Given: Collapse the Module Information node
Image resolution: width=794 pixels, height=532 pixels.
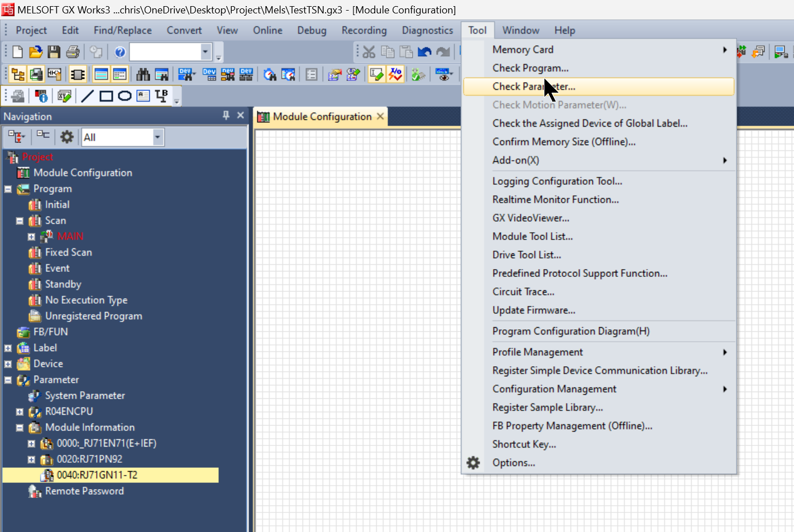Looking at the screenshot, I should pos(20,428).
